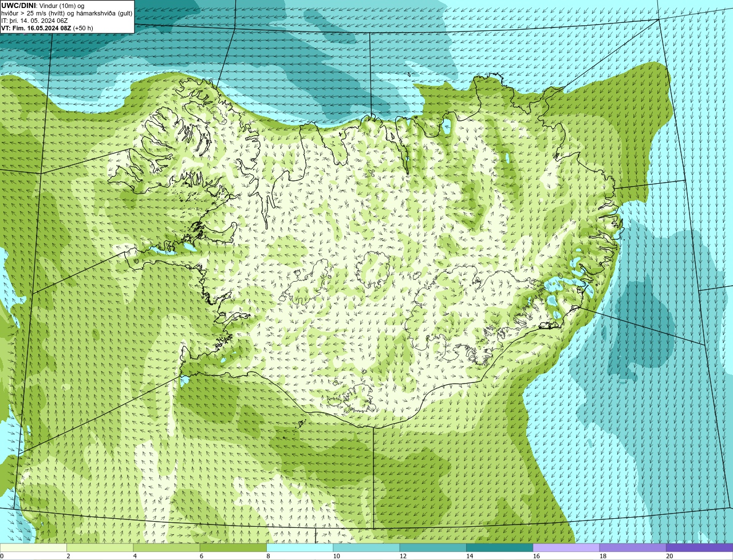Click the 2–4 m/s light green legend swatch
The height and width of the screenshot is (560, 733).
[x=100, y=547]
